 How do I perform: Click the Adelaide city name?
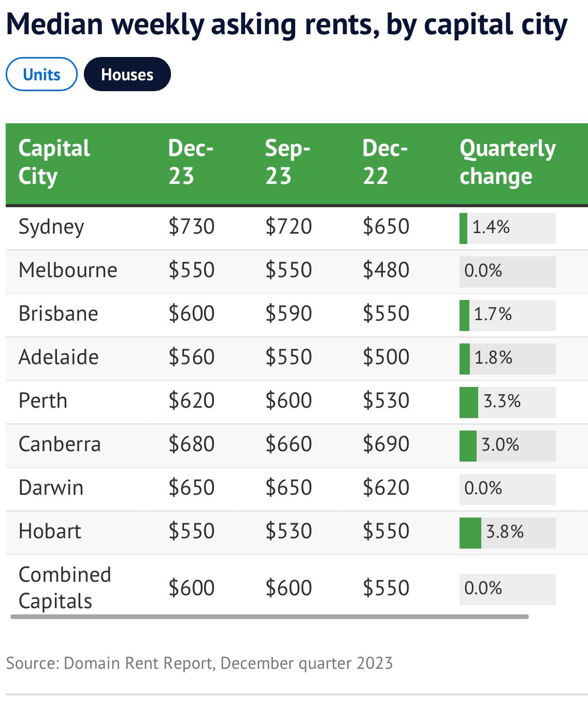click(59, 357)
